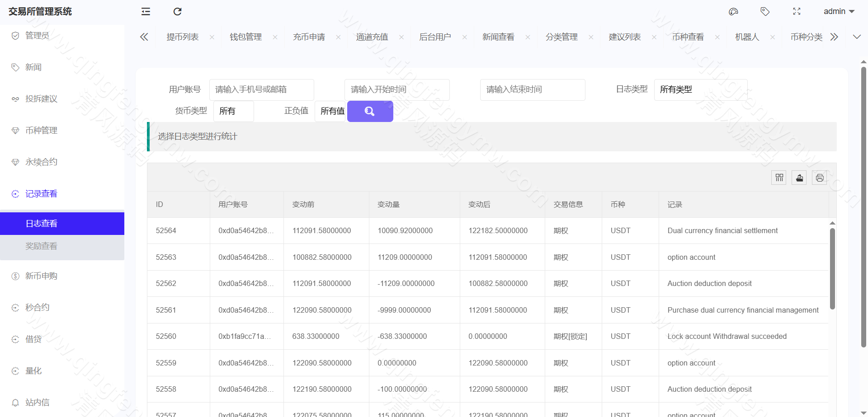Open the 货币类型 selector showing 所有
Screen dimensions: 868x417
[233, 111]
